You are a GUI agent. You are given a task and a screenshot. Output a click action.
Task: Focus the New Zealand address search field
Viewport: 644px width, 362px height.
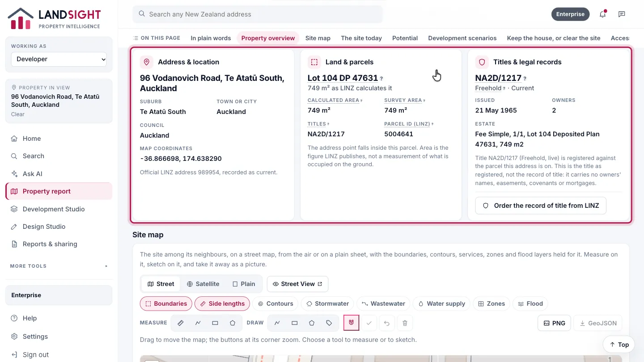click(258, 14)
